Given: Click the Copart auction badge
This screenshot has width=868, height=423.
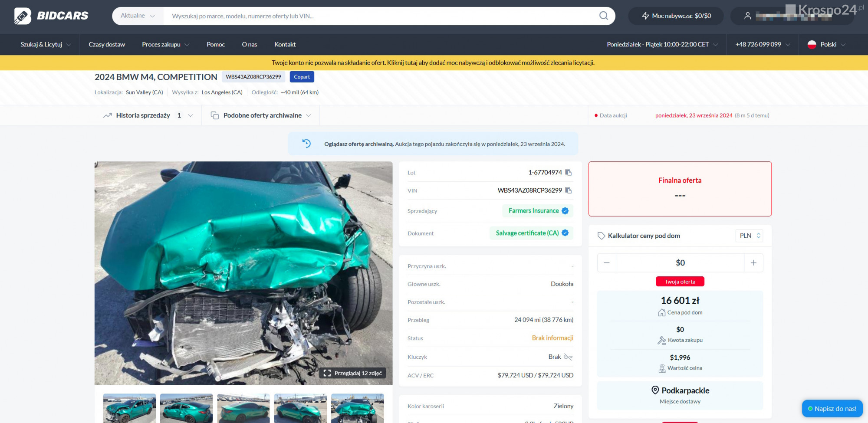Looking at the screenshot, I should coord(302,77).
